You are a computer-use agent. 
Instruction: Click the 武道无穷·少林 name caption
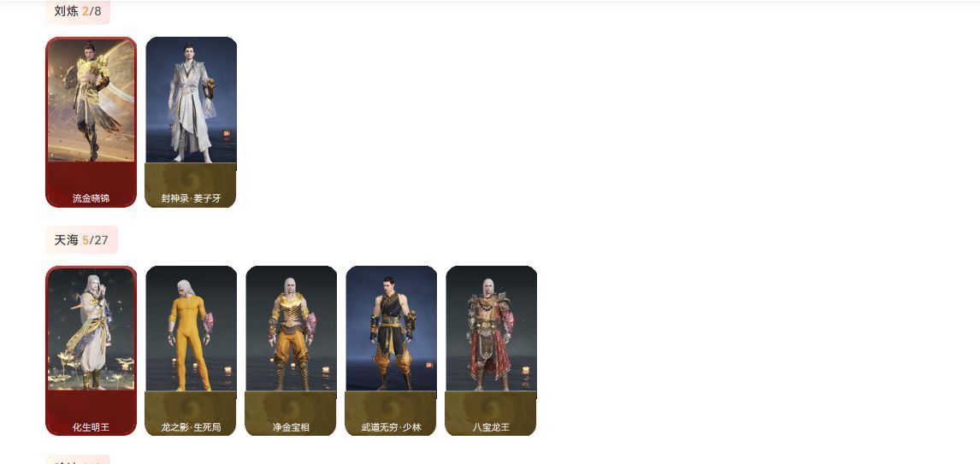[x=392, y=428]
